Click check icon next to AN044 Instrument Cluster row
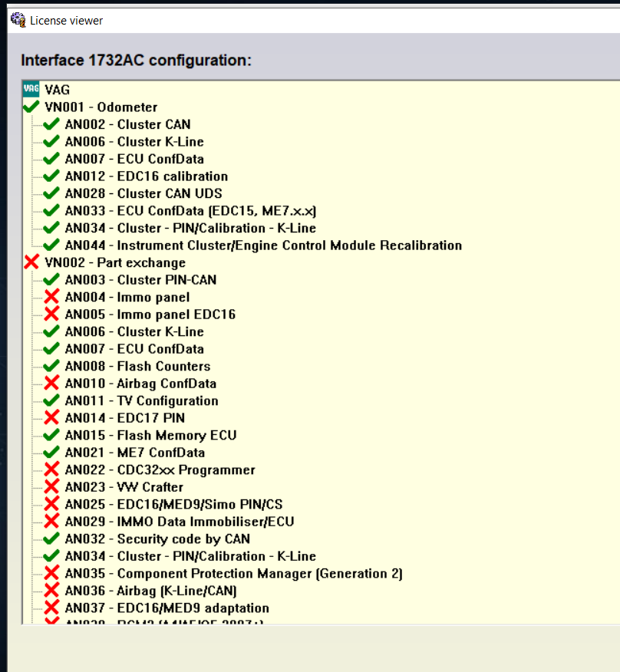Viewport: 620px width, 672px height. [x=51, y=245]
